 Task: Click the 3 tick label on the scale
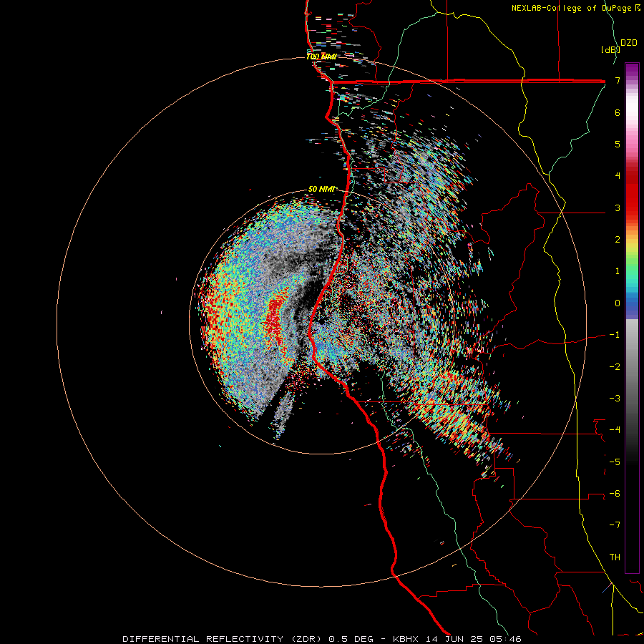point(618,208)
